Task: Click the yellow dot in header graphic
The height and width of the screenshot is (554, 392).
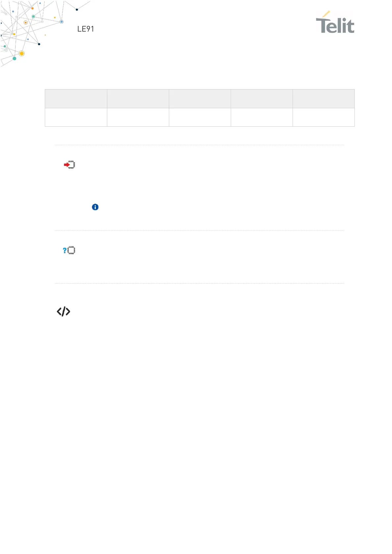Action: pos(22,53)
